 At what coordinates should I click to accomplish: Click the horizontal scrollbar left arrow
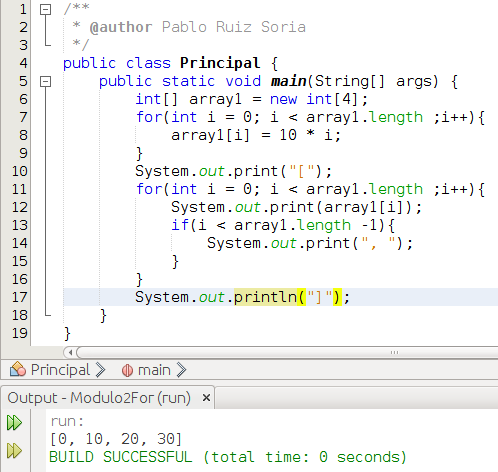point(70,352)
